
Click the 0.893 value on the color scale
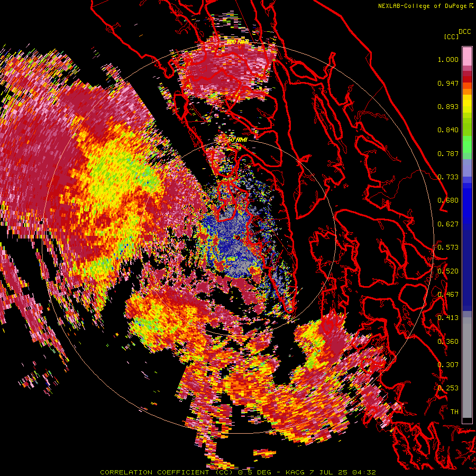tap(448, 106)
